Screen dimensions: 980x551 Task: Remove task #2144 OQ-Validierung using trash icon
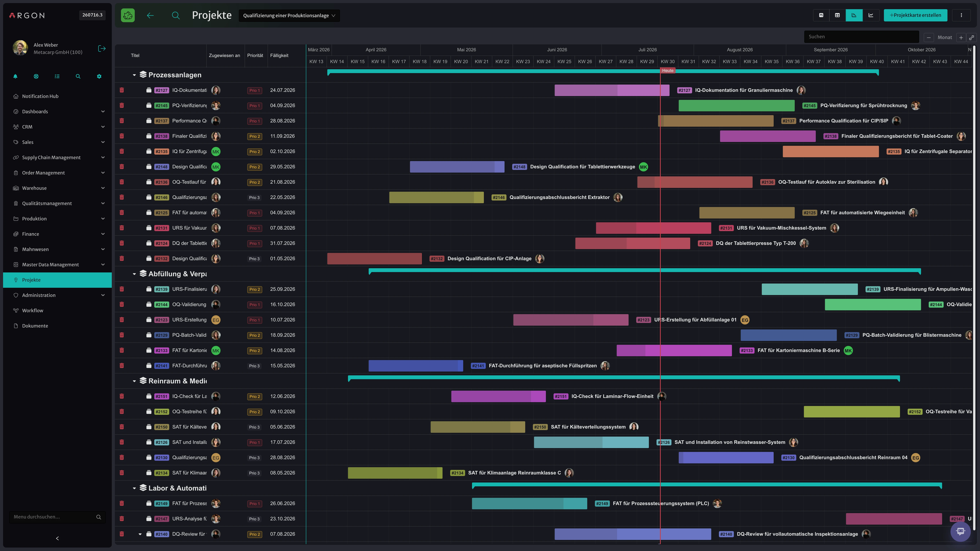click(122, 304)
